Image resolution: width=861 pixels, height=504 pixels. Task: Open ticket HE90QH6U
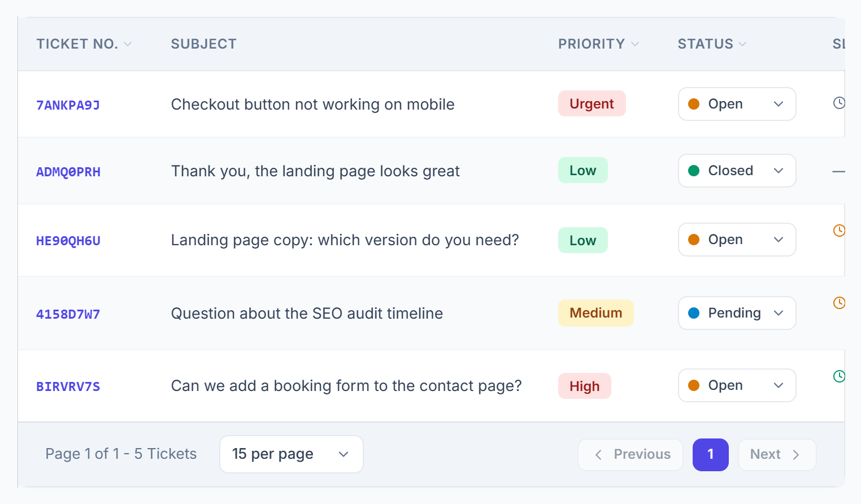tap(68, 241)
